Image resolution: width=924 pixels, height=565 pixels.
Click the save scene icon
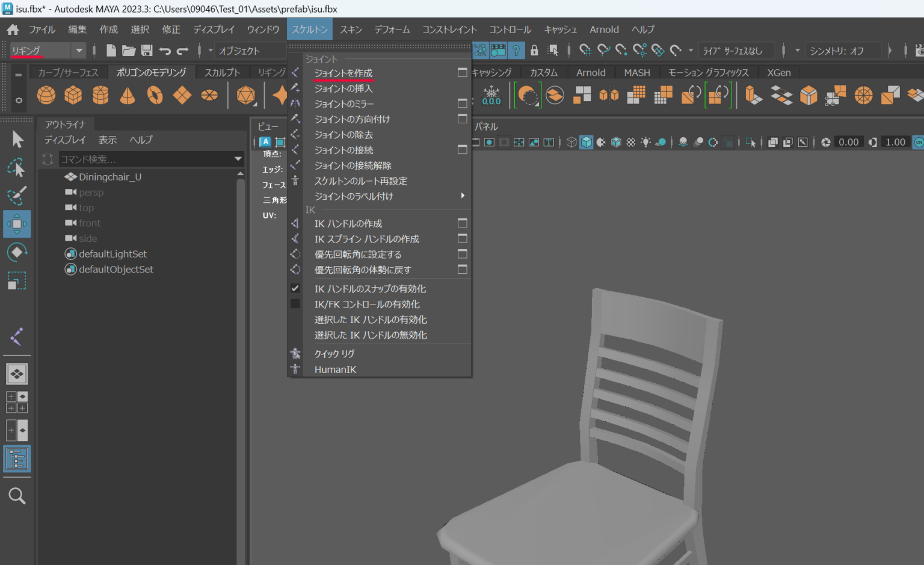[147, 51]
